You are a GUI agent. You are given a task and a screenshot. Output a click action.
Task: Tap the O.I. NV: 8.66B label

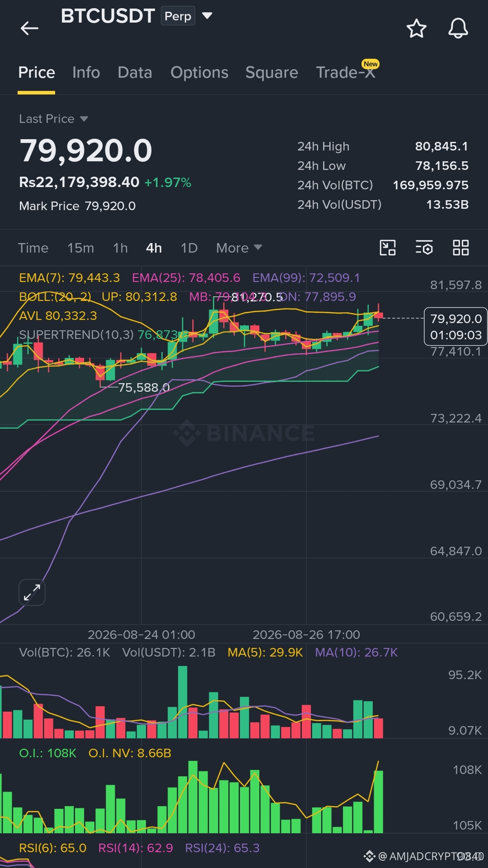click(x=130, y=753)
